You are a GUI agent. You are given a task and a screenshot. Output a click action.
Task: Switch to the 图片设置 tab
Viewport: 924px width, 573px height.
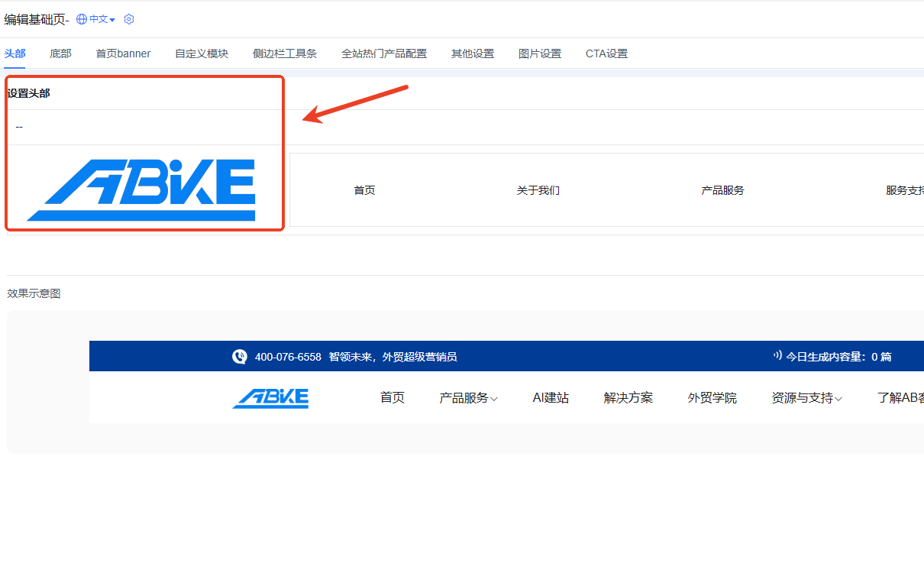540,53
